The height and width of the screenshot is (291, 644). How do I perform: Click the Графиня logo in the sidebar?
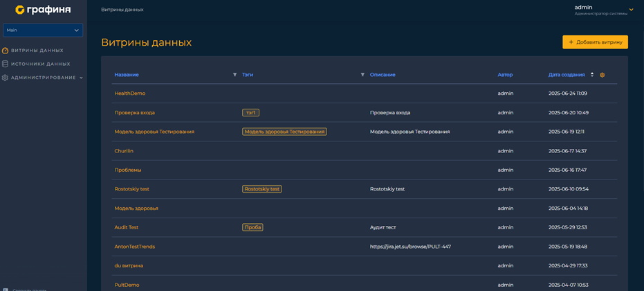pyautogui.click(x=43, y=10)
